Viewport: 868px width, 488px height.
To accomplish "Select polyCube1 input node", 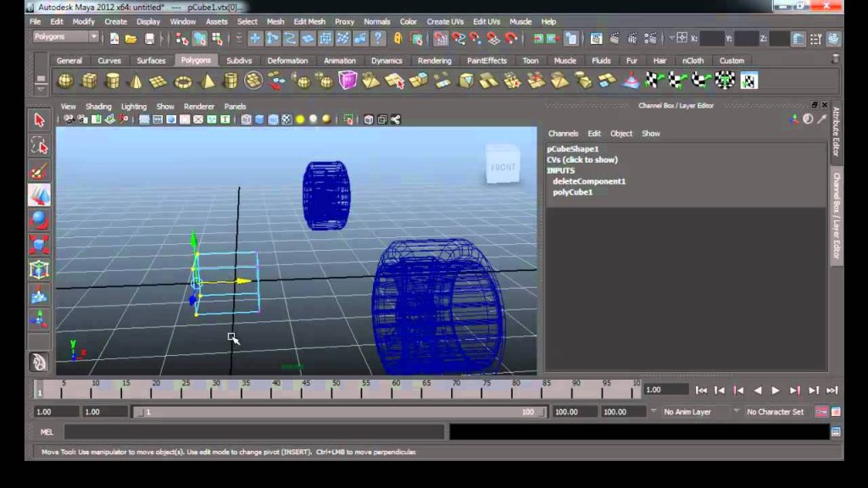I will [572, 192].
